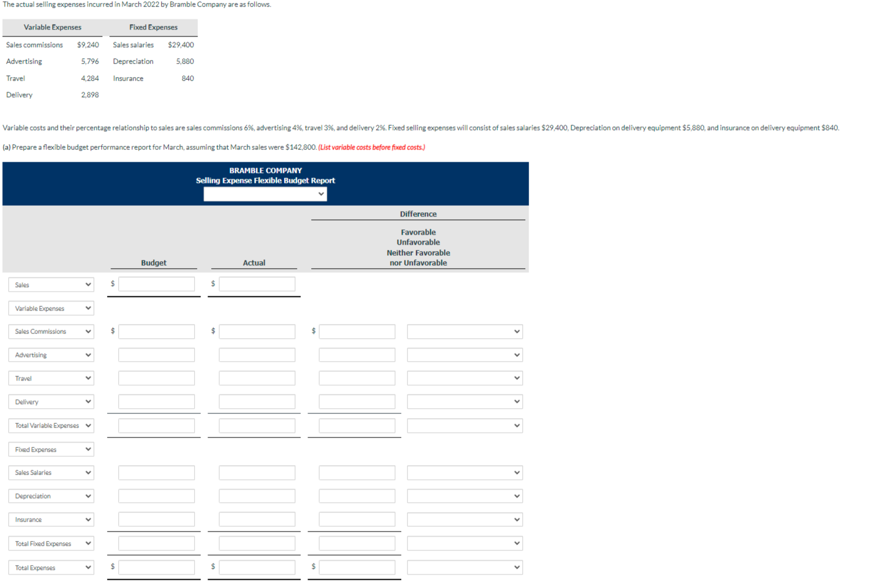The width and height of the screenshot is (884, 588).
Task: Open the Total Variable Expenses dropdown
Action: 51,425
